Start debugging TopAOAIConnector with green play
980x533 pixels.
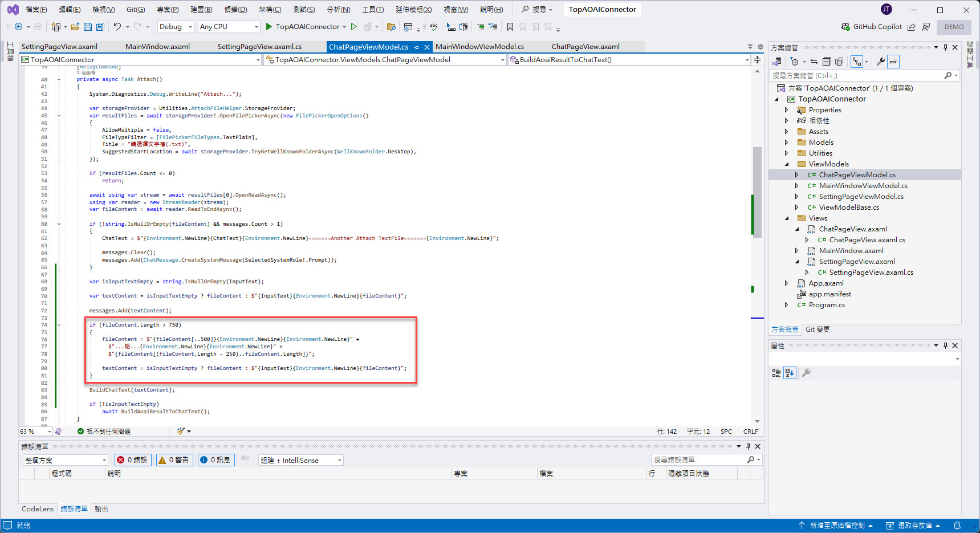(269, 27)
